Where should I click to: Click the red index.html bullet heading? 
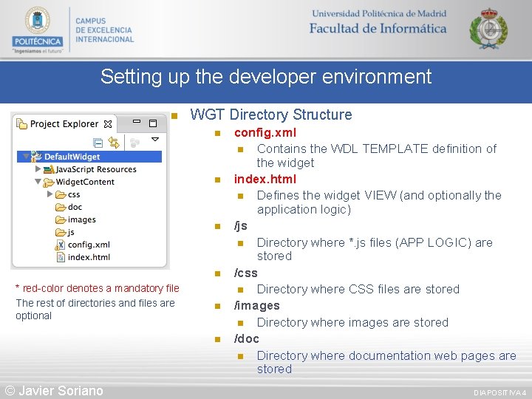(265, 179)
